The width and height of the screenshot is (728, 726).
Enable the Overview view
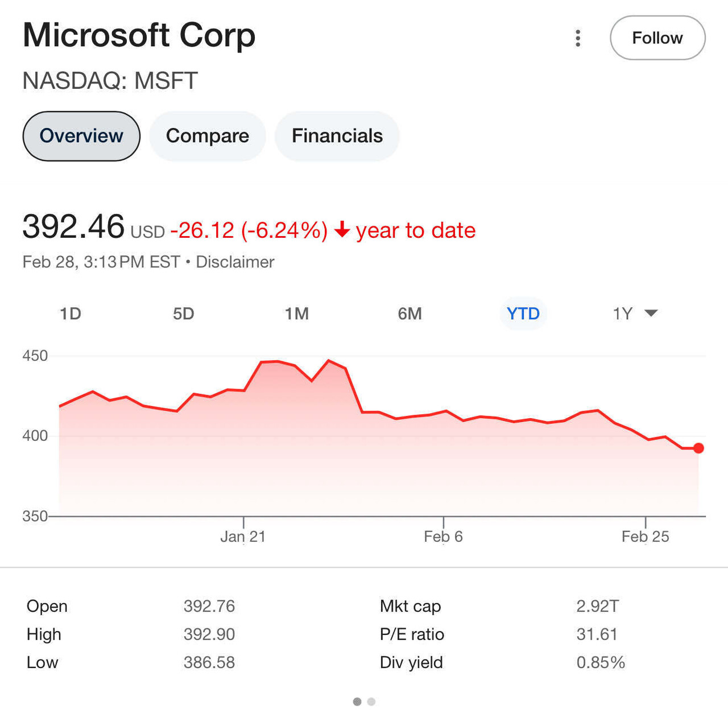81,136
